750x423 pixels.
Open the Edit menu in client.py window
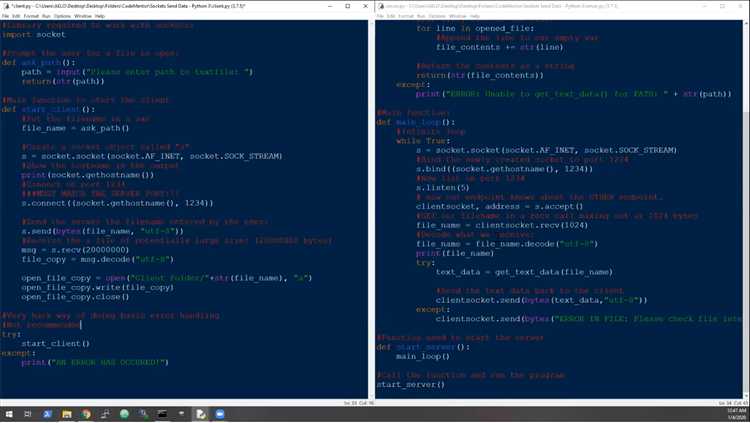16,16
